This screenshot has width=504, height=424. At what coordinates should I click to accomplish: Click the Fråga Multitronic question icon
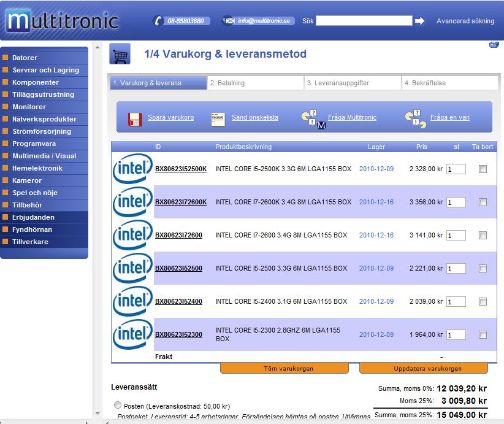coord(314,119)
